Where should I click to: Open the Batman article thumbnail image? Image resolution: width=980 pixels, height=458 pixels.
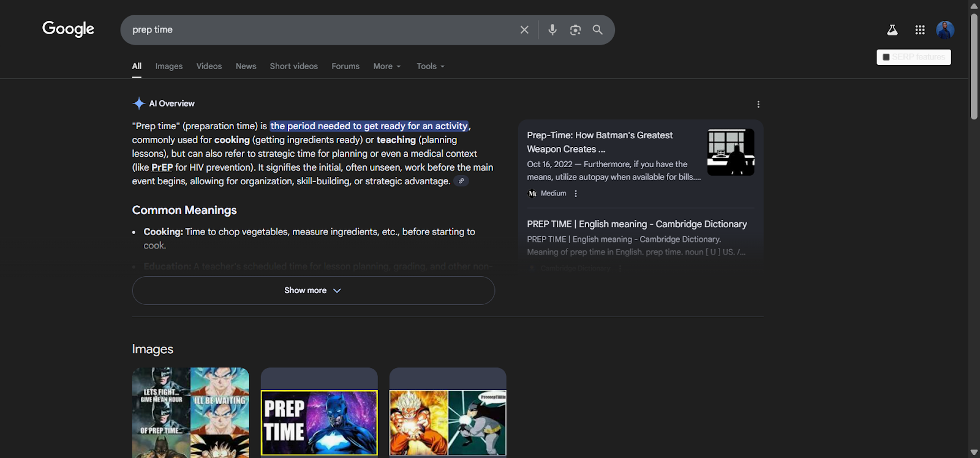click(x=731, y=152)
